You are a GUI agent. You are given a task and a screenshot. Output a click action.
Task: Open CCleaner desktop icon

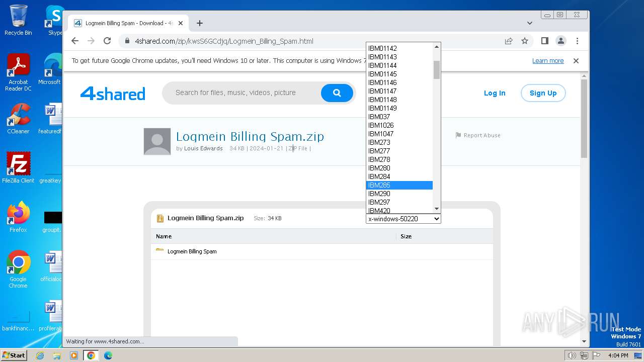(18, 119)
